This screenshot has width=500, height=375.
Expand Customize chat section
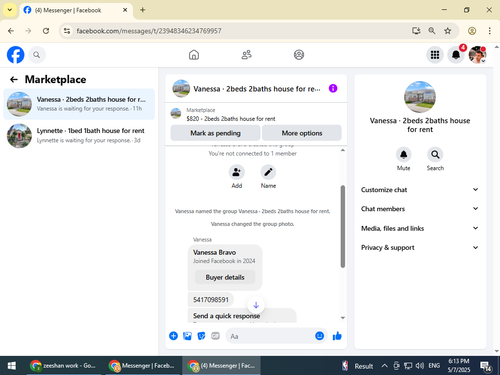(419, 190)
